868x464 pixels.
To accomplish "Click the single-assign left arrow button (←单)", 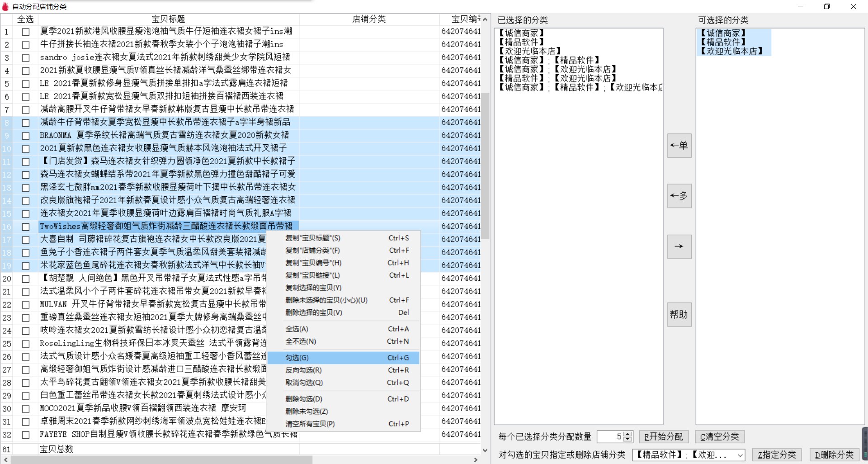I will click(x=679, y=146).
